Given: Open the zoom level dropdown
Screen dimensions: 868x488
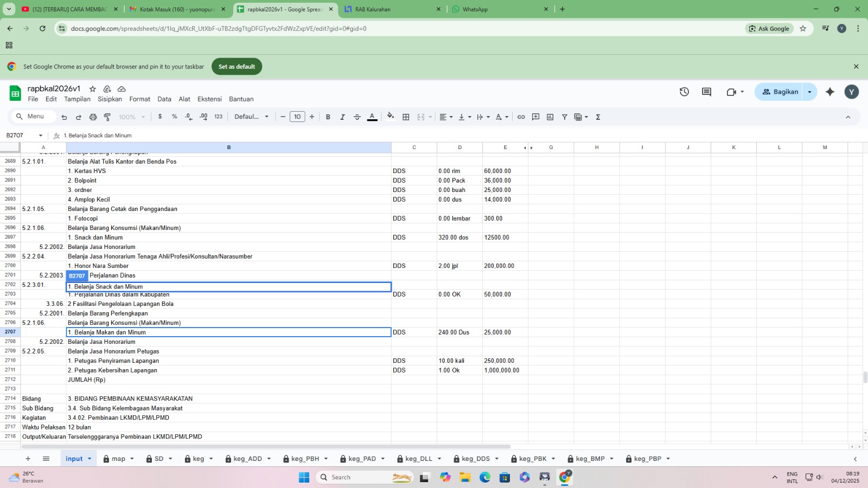Looking at the screenshot, I should 132,117.
